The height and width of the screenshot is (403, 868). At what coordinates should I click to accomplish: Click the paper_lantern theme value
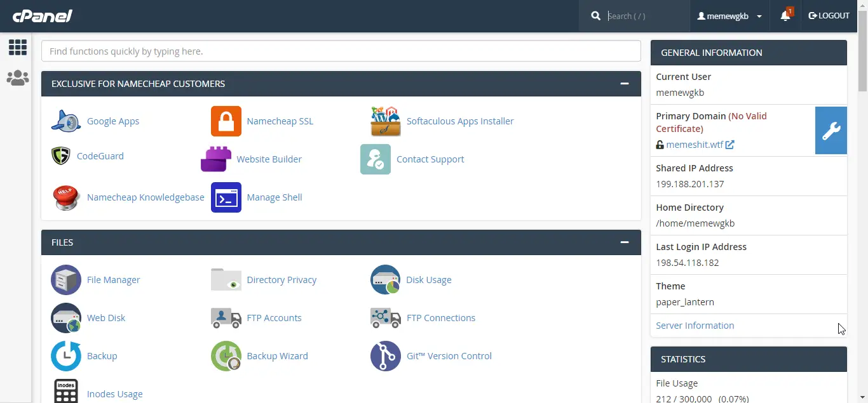point(685,302)
